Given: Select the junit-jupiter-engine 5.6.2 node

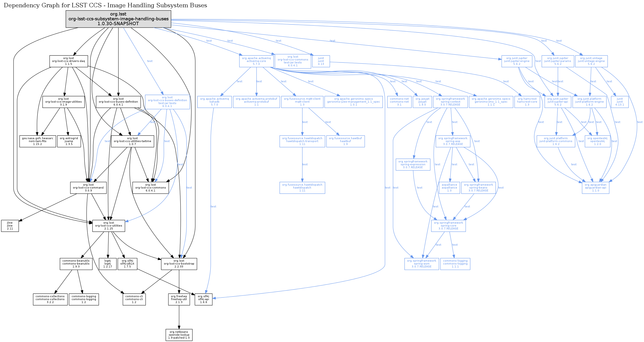Looking at the screenshot, I should coord(516,61).
